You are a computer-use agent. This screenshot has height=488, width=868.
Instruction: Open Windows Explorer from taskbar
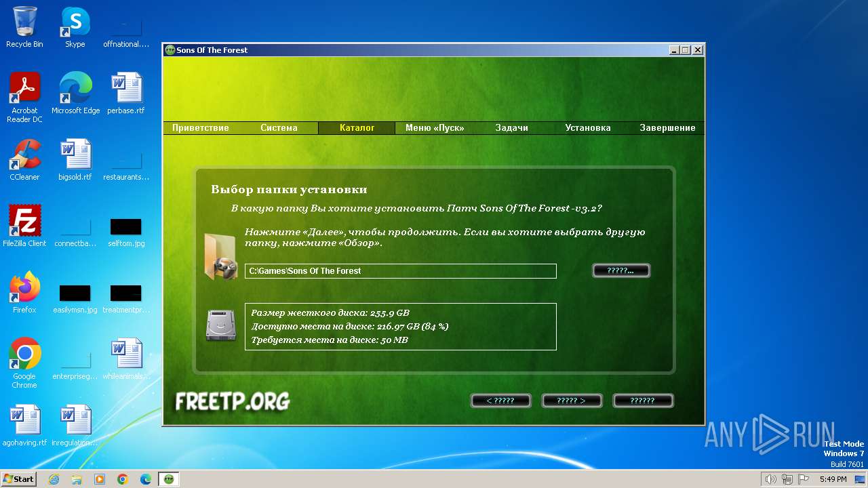pyautogui.click(x=77, y=479)
